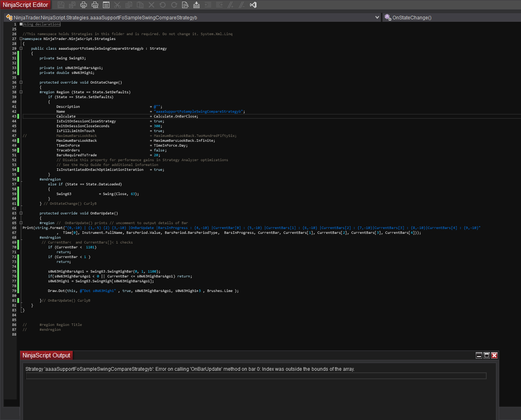Screen dimensions: 521x420
Task: Click the Undo arrow icon
Action: pyautogui.click(x=163, y=5)
